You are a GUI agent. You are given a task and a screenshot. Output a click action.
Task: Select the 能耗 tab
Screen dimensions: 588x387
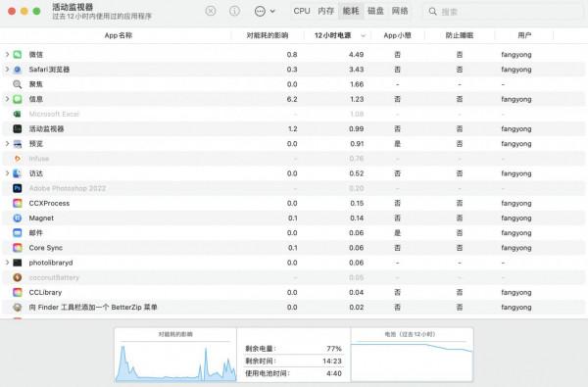click(x=351, y=11)
